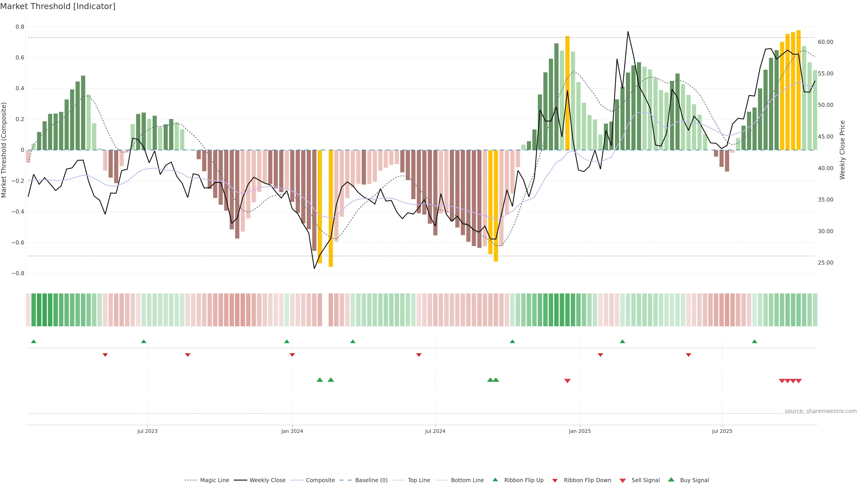This screenshot has width=868, height=488.
Task: Toggle Weekly Close in the legend
Action: pyautogui.click(x=267, y=480)
